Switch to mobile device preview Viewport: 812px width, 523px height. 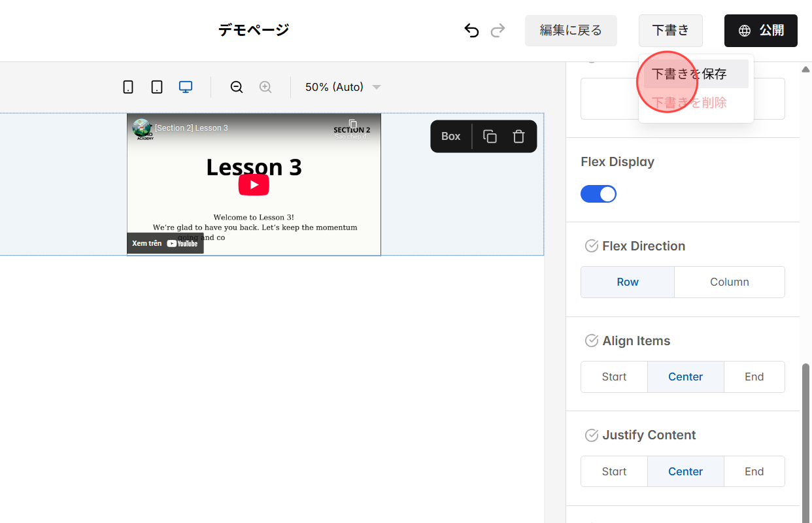click(128, 86)
